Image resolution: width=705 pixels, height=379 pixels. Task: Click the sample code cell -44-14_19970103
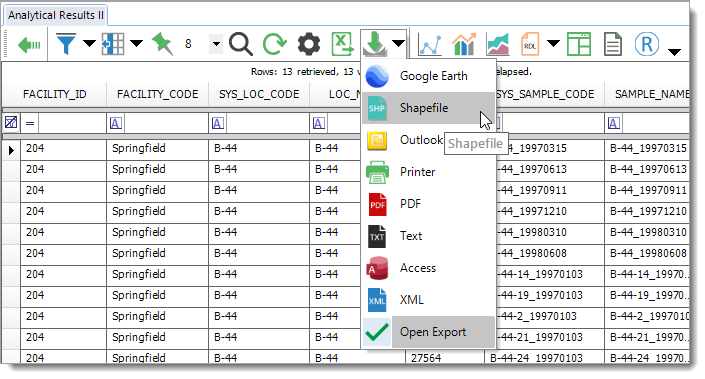[549, 274]
